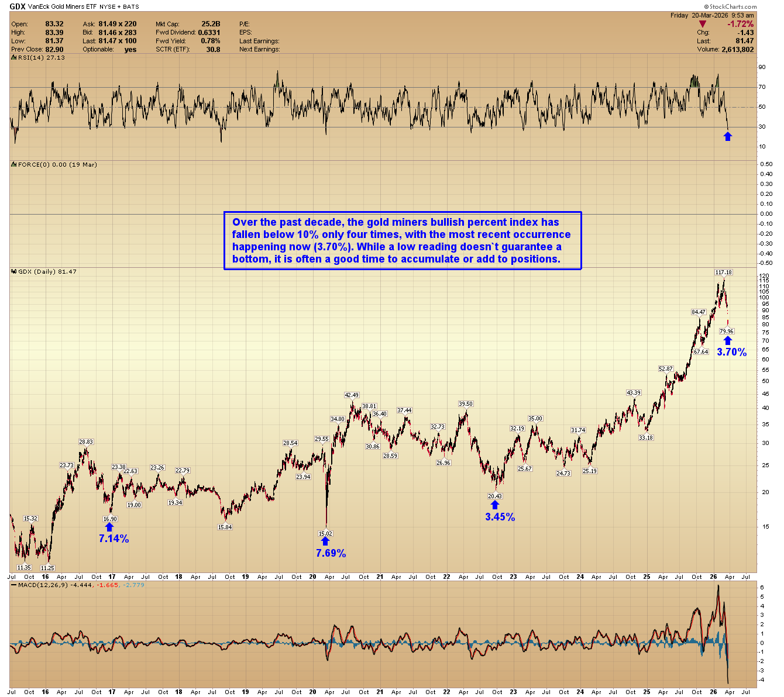
Task: Click the recent low price label 79.96
Action: [x=727, y=331]
